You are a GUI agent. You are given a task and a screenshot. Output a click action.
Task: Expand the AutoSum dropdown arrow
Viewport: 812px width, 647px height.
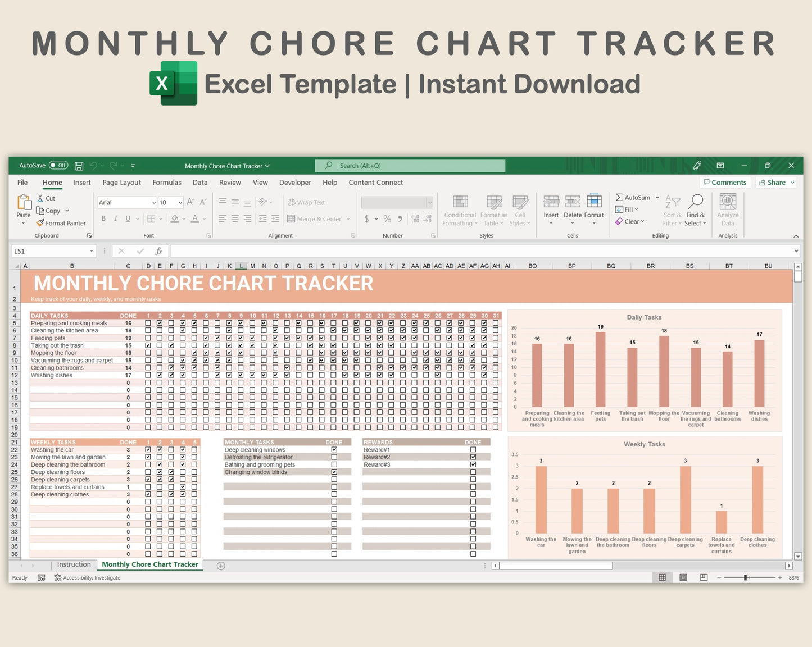pyautogui.click(x=657, y=198)
